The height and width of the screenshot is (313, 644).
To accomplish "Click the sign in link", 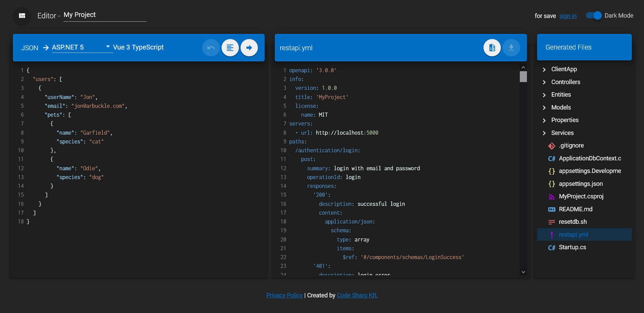I will (x=568, y=16).
